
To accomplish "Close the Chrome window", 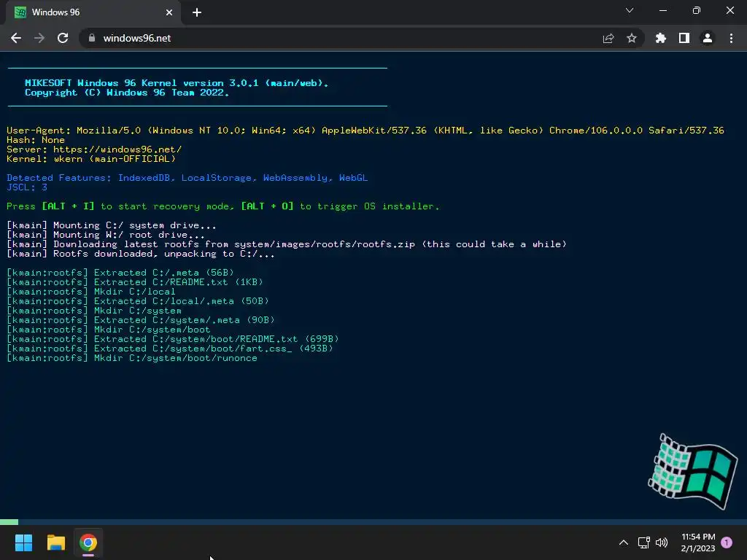I will point(729,10).
